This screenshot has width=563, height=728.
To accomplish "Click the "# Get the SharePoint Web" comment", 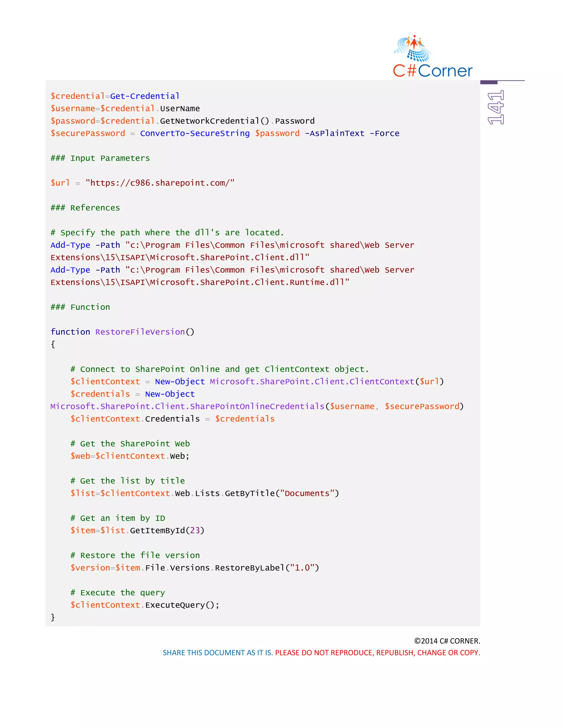I will (x=130, y=444).
